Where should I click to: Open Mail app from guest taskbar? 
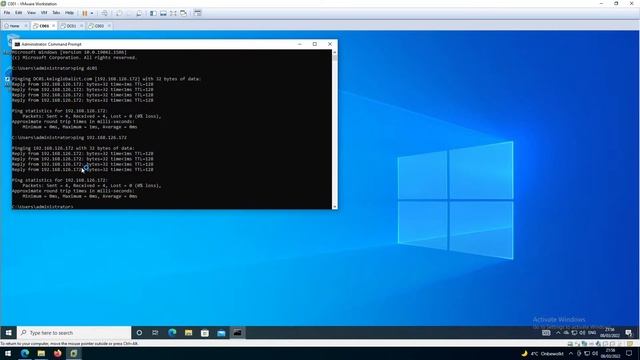(x=221, y=333)
